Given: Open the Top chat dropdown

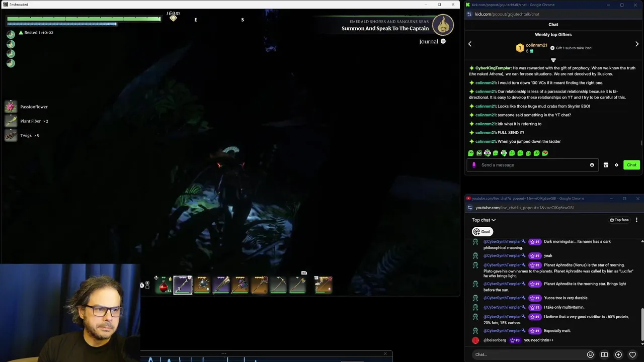Looking at the screenshot, I should pos(484,220).
